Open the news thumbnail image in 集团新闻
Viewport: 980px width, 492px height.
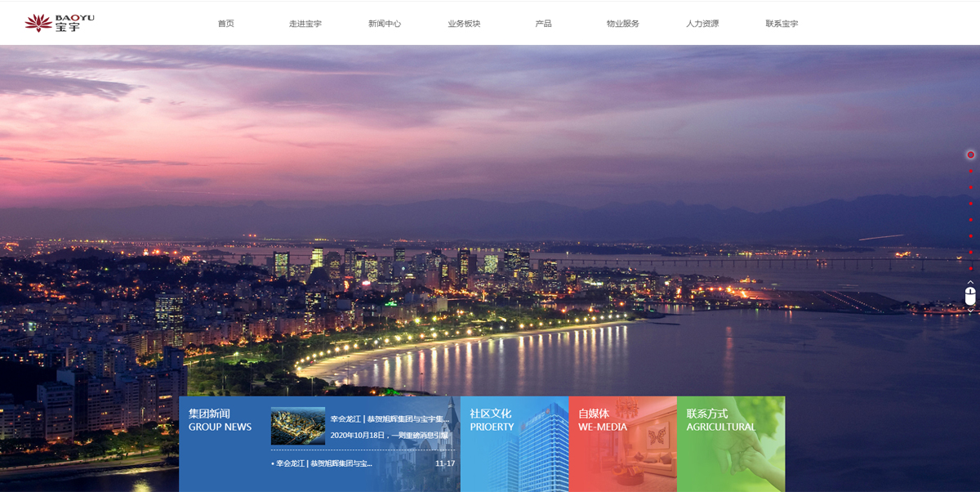pos(297,426)
